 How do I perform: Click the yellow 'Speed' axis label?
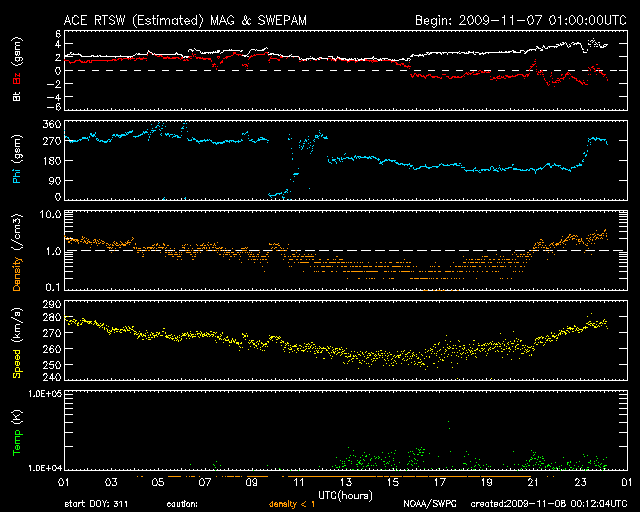(x=17, y=363)
